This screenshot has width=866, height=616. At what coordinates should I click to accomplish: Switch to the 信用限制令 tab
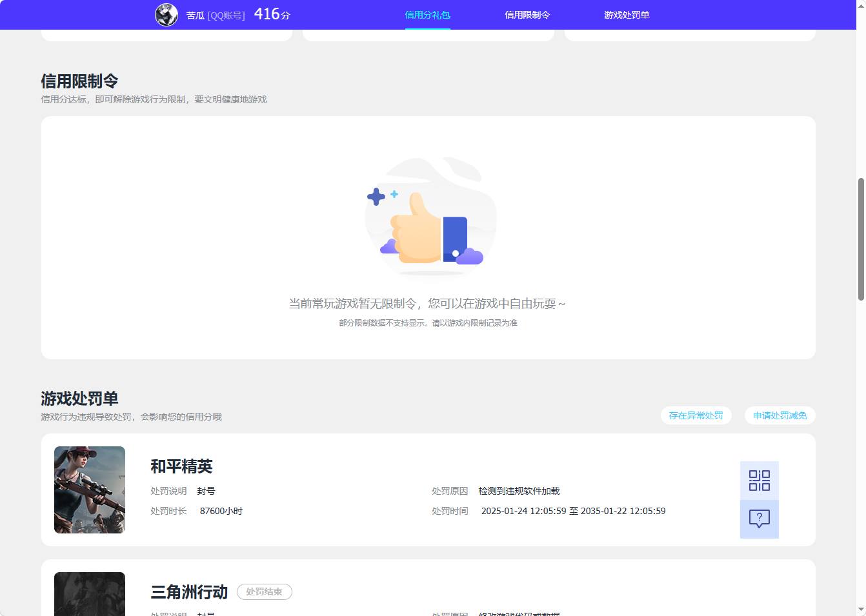click(x=527, y=15)
